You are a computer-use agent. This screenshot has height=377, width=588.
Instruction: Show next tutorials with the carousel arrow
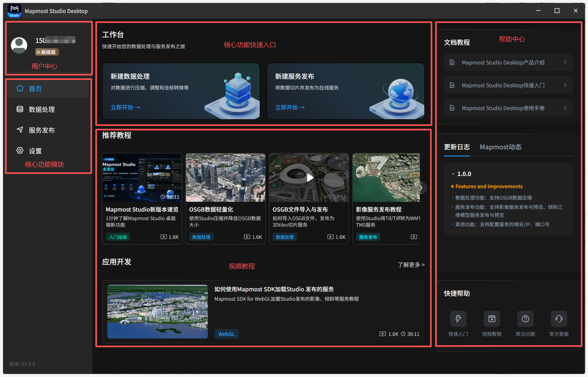421,188
